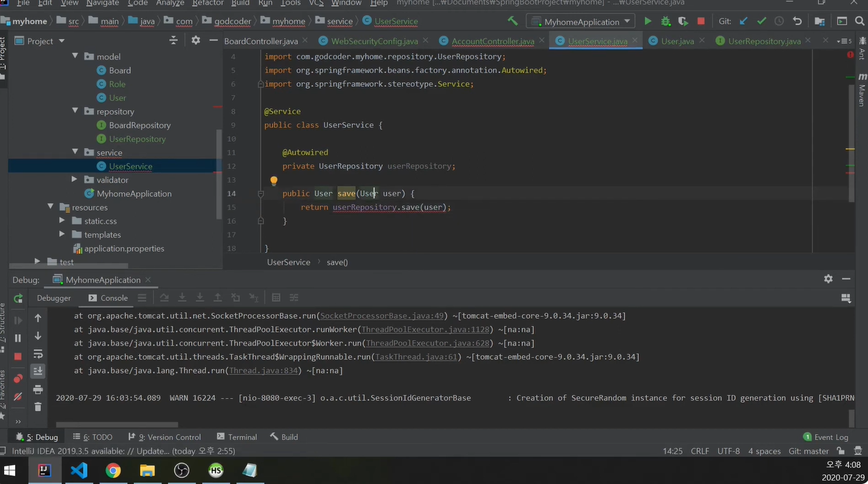Open the run configuration dropdown MyhomeApplication
Image resolution: width=868 pixels, height=484 pixels.
tap(580, 22)
